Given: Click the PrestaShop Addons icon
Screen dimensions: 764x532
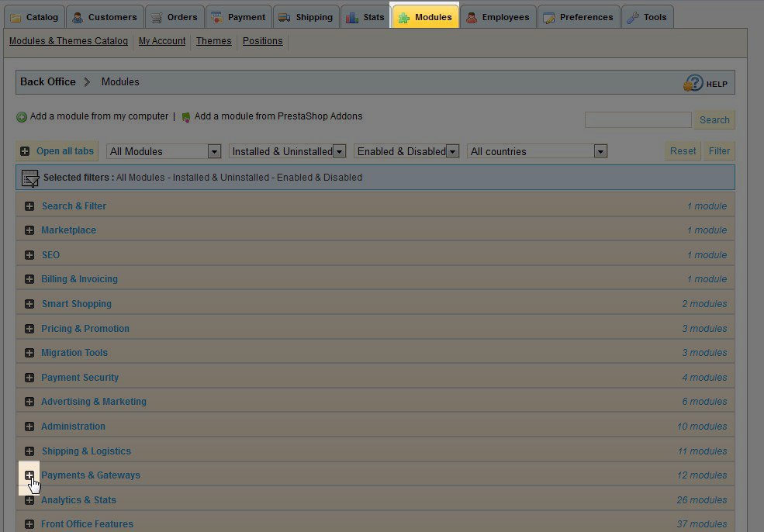Looking at the screenshot, I should tap(186, 117).
